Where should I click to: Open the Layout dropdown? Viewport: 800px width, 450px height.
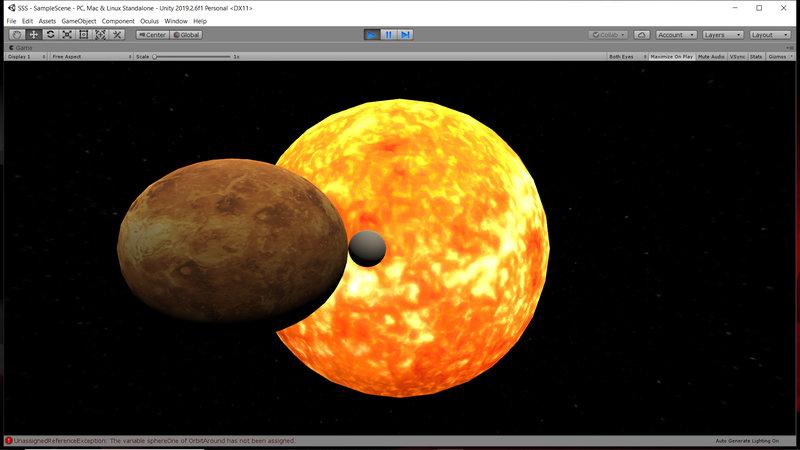pyautogui.click(x=770, y=35)
